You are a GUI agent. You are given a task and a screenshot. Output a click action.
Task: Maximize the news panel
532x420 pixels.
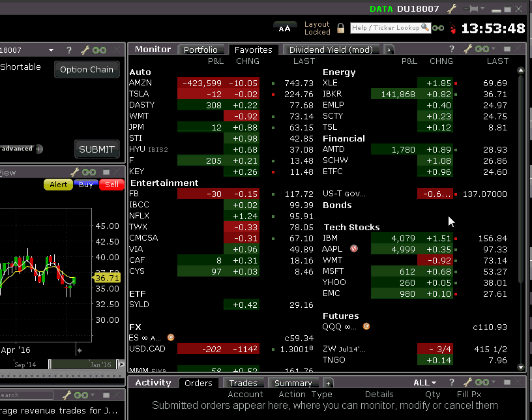[x=106, y=395]
